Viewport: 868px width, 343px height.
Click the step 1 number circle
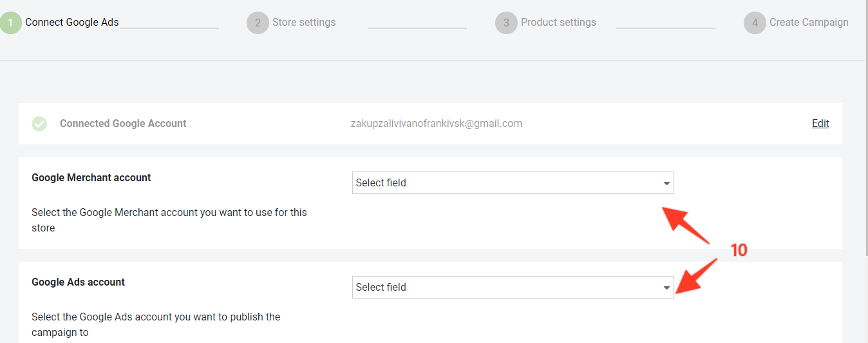pyautogui.click(x=10, y=23)
